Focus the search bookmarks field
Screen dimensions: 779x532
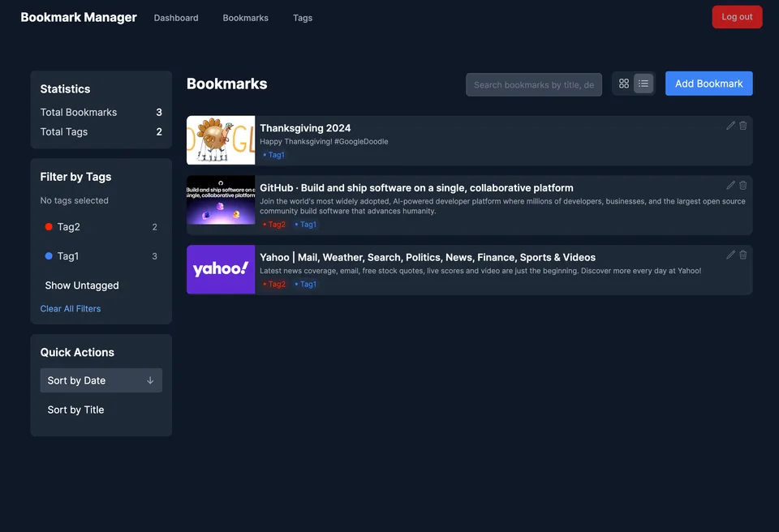[x=534, y=85]
